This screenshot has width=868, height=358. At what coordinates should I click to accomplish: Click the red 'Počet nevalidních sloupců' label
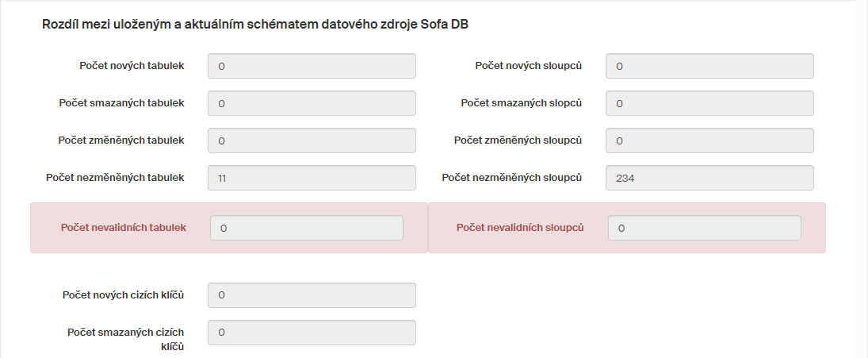click(x=520, y=228)
